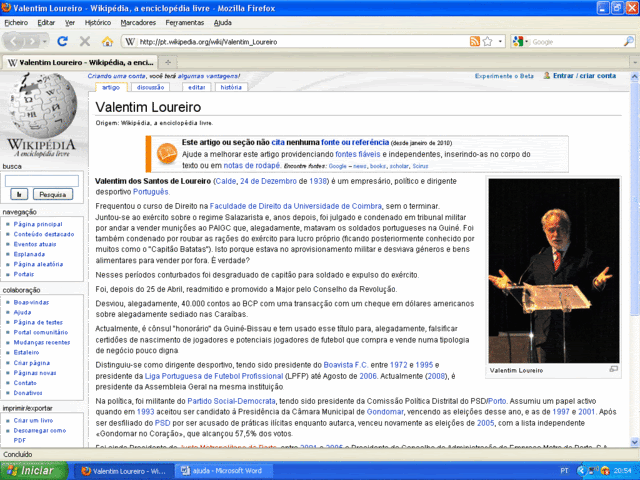This screenshot has height=480, width=640.
Task: Click the Wikipedia globe logo
Action: 42,105
